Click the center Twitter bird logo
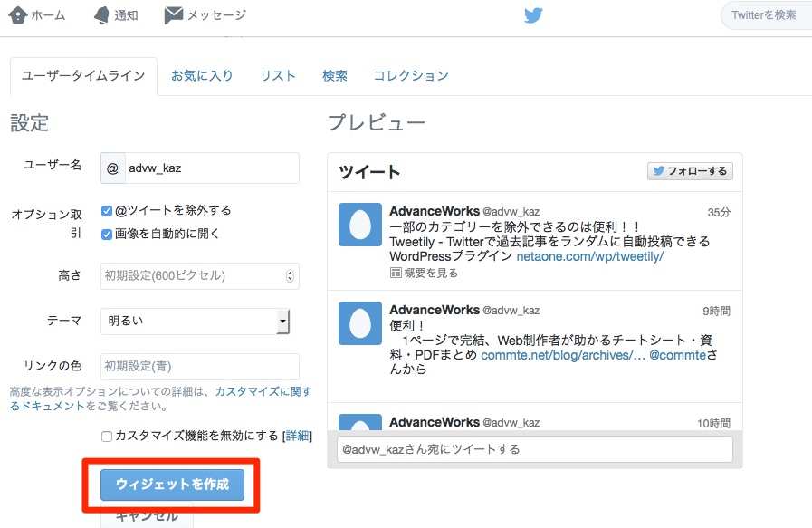 [533, 15]
